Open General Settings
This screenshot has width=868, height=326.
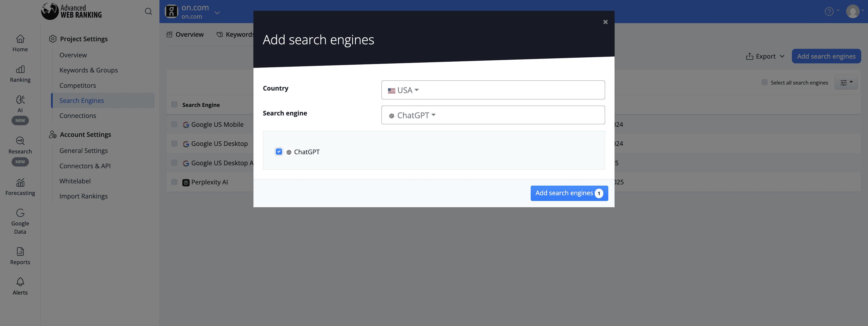84,150
